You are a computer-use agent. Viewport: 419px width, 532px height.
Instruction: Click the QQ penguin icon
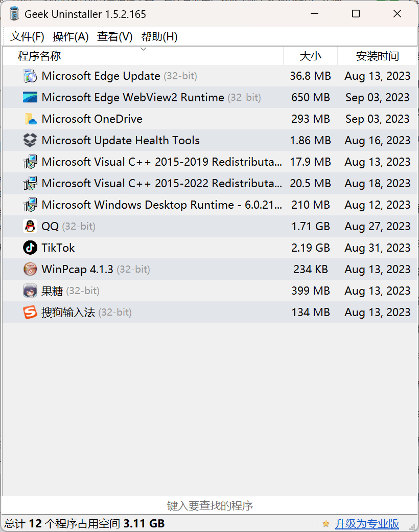pos(30,226)
